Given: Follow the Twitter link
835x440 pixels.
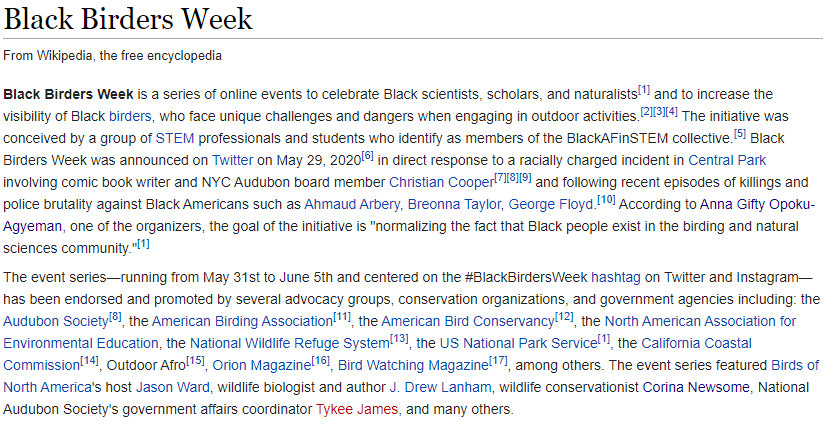Looking at the screenshot, I should pyautogui.click(x=233, y=160).
